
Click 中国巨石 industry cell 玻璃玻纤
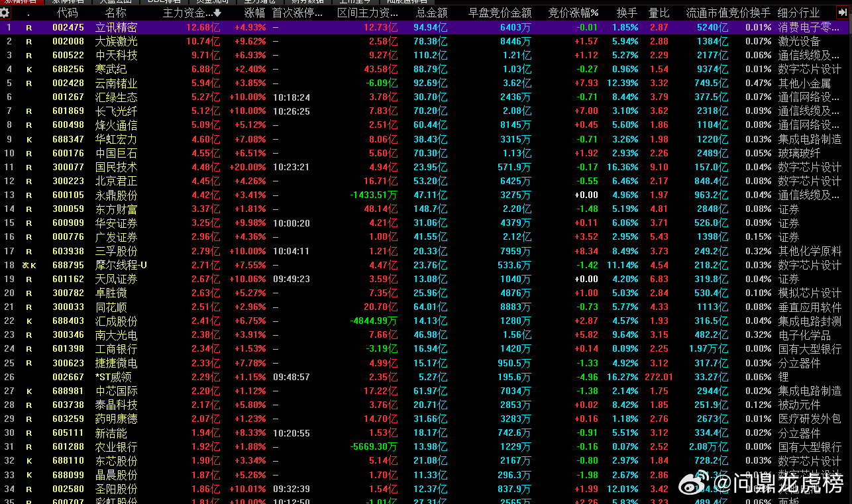coord(799,153)
